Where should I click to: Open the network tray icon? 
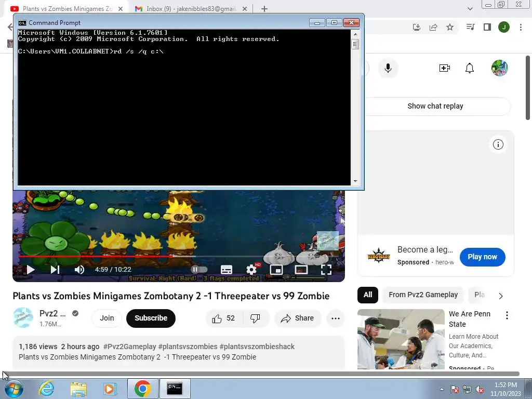click(467, 389)
